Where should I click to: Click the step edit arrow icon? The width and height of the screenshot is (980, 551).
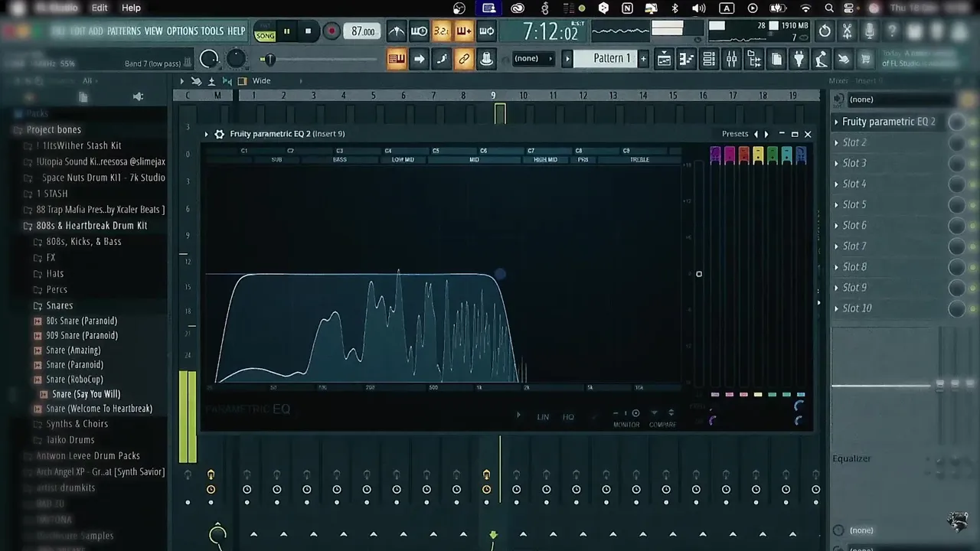click(x=419, y=59)
